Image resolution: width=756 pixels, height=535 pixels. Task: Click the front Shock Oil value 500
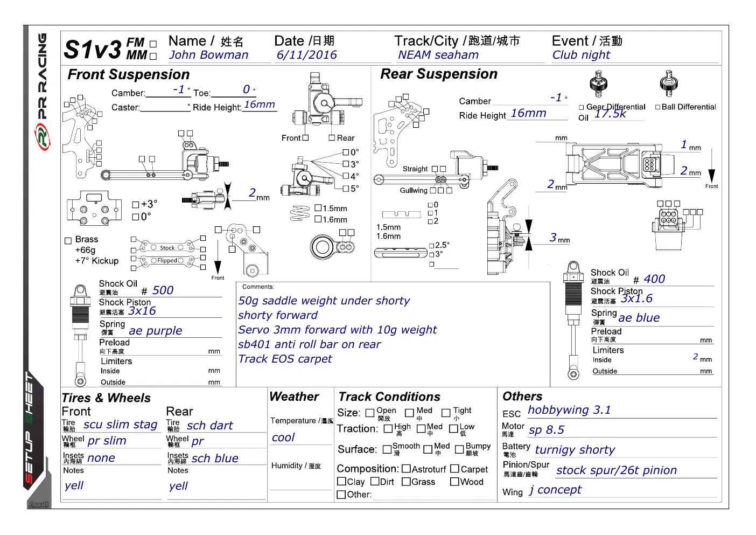point(163,290)
